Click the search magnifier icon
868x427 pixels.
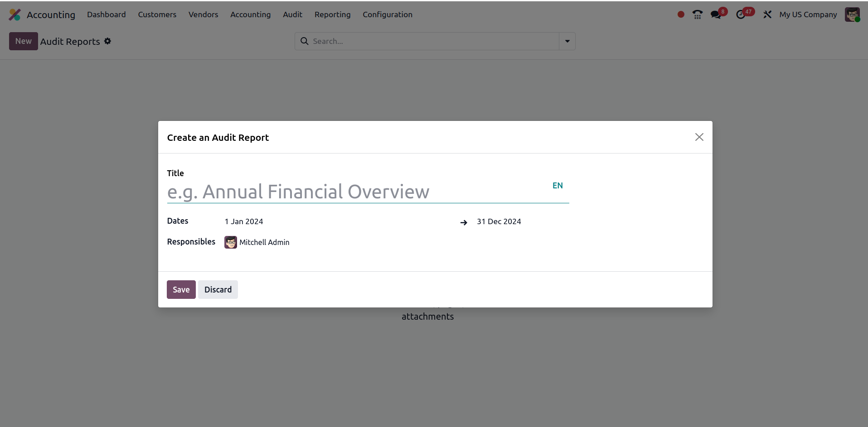click(305, 41)
